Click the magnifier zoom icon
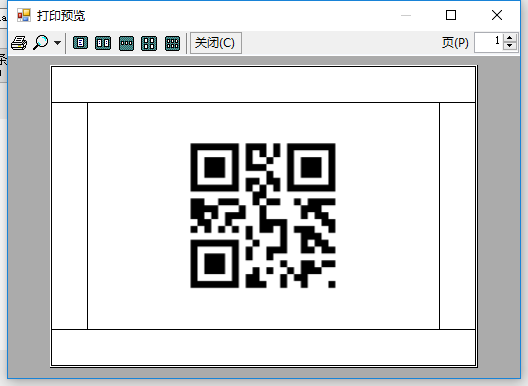Viewport: 528px width, 386px height. (41, 42)
